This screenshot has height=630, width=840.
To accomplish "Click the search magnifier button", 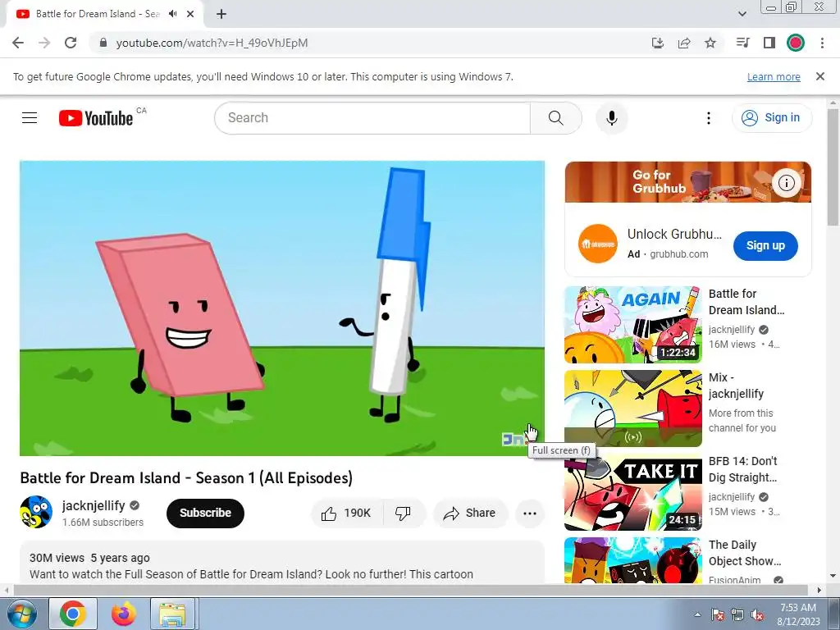I will 555,118.
